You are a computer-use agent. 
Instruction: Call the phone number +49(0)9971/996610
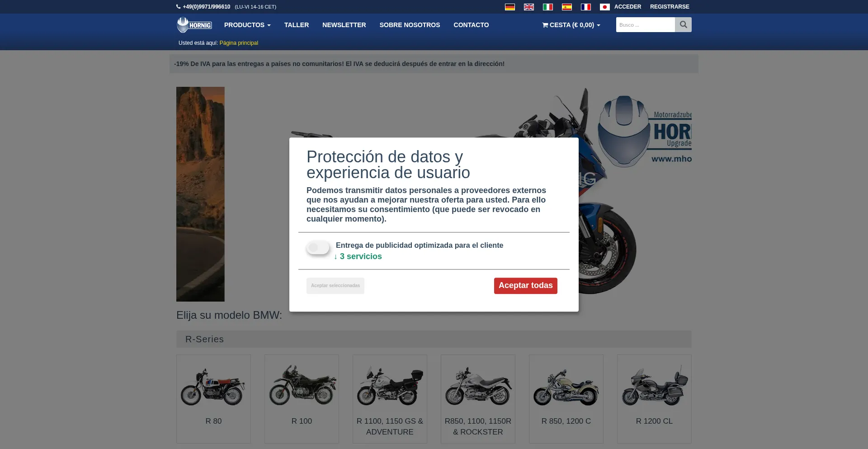206,7
